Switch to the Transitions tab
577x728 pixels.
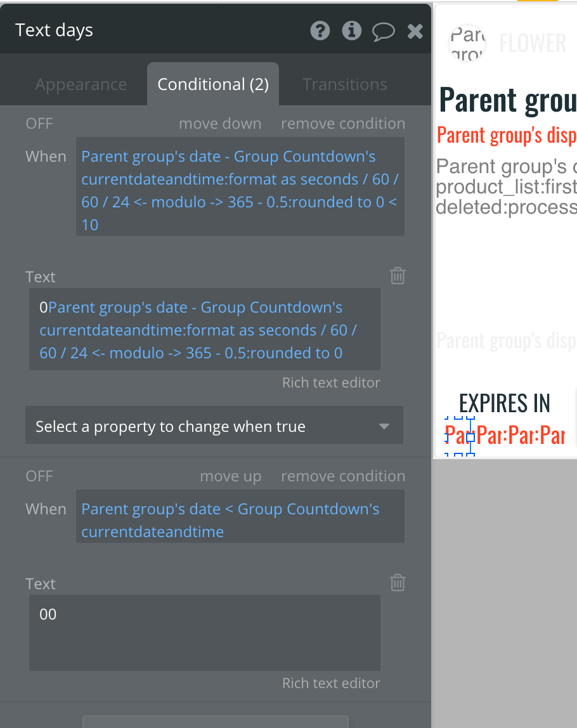tap(345, 85)
